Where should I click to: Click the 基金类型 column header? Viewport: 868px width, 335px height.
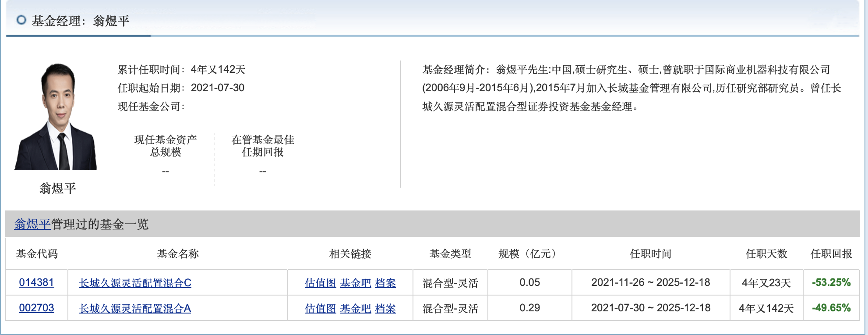450,254
